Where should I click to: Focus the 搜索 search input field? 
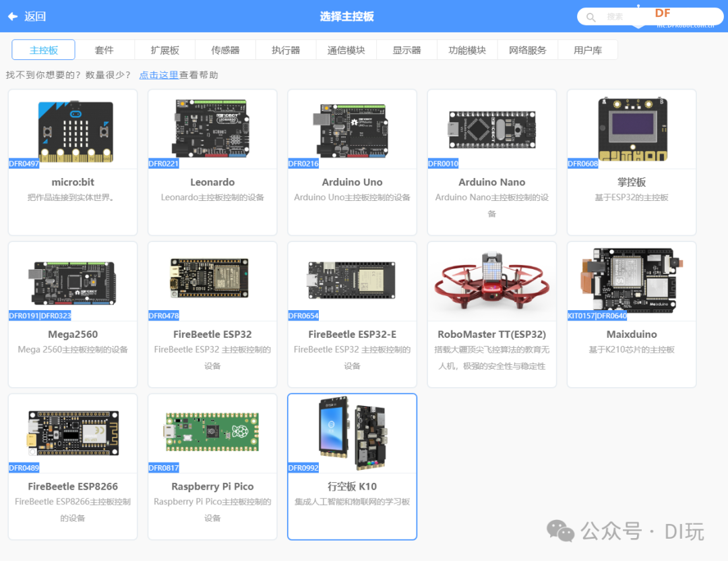[x=650, y=17]
